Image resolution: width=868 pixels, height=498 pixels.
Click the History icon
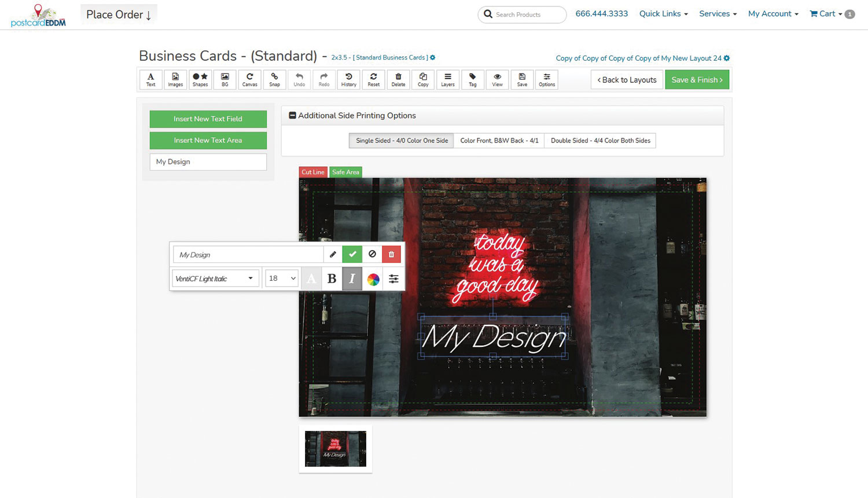[x=348, y=79]
